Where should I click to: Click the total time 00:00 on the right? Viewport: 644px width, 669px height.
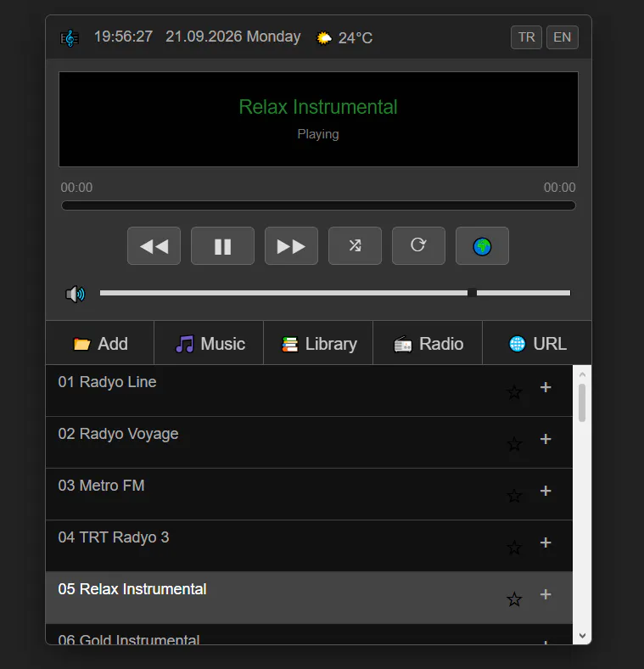(x=559, y=188)
